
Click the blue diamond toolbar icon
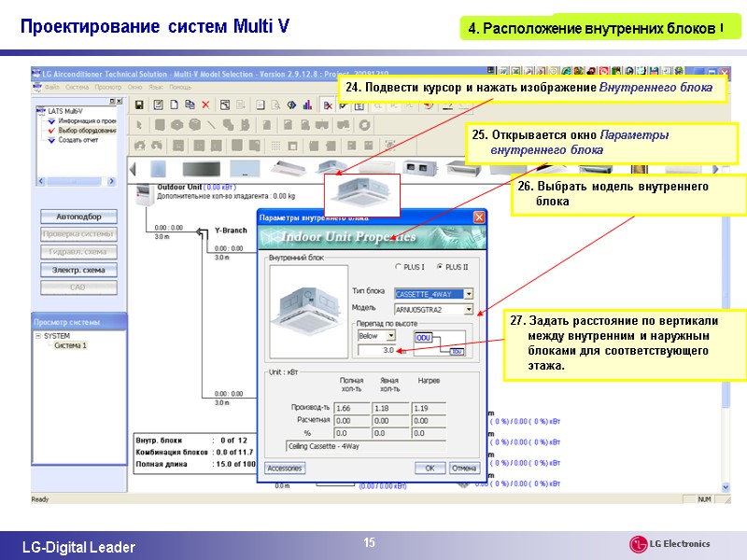(x=291, y=105)
